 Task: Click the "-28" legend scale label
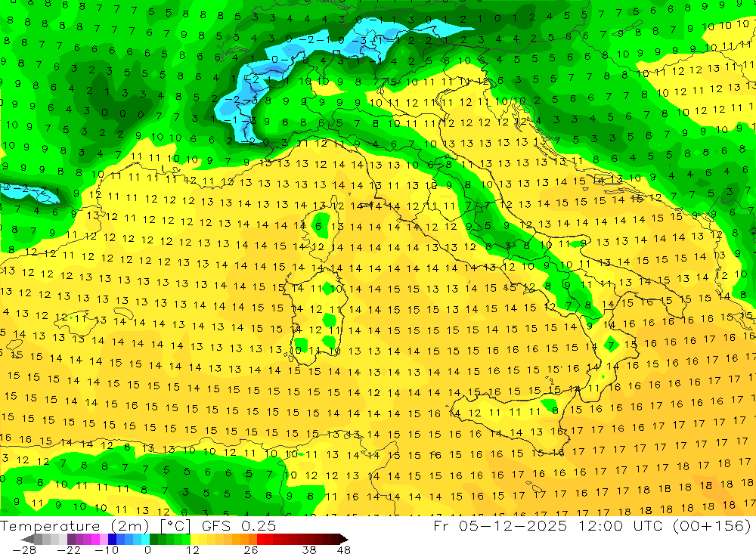click(24, 550)
